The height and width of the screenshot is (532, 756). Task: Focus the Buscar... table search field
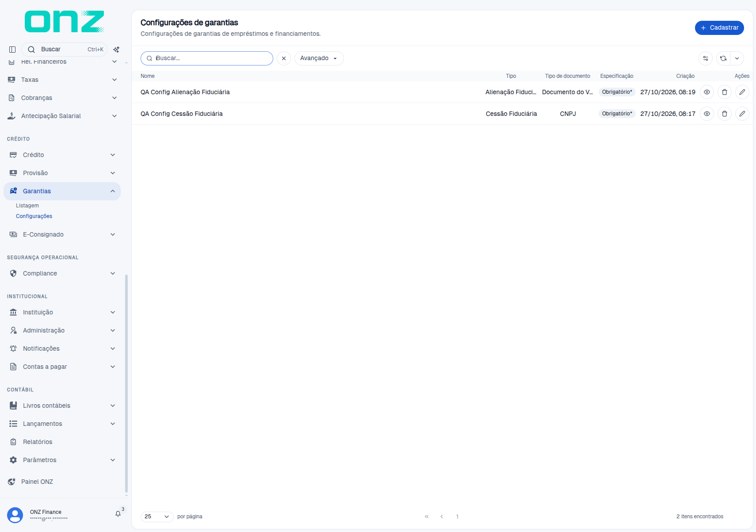(207, 58)
